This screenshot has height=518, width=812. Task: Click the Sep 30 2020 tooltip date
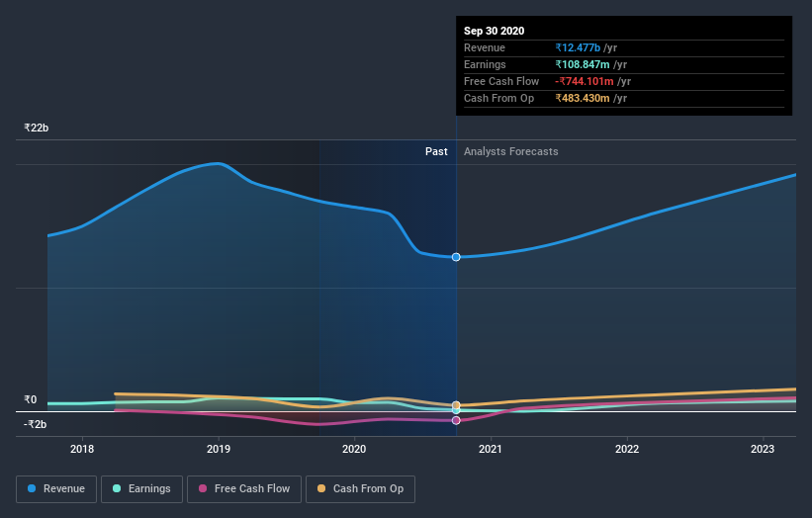pyautogui.click(x=495, y=31)
